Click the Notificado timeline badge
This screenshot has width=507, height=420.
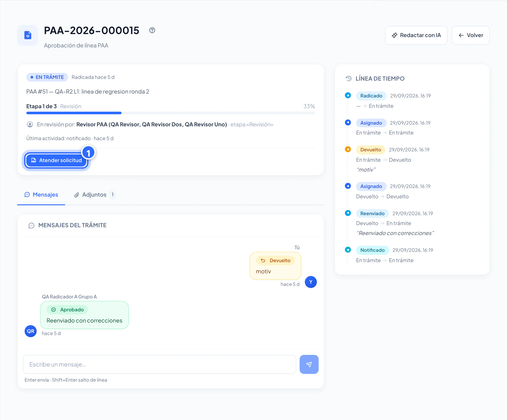point(372,250)
